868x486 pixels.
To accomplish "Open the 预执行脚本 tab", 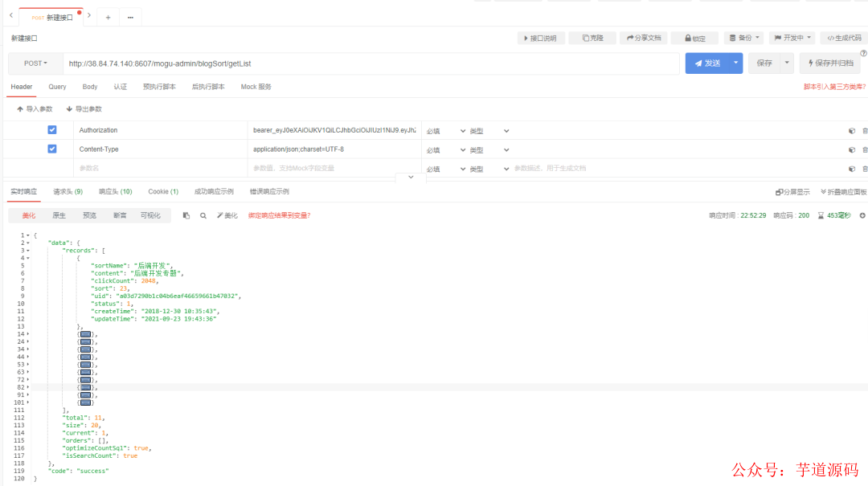I will [x=159, y=87].
